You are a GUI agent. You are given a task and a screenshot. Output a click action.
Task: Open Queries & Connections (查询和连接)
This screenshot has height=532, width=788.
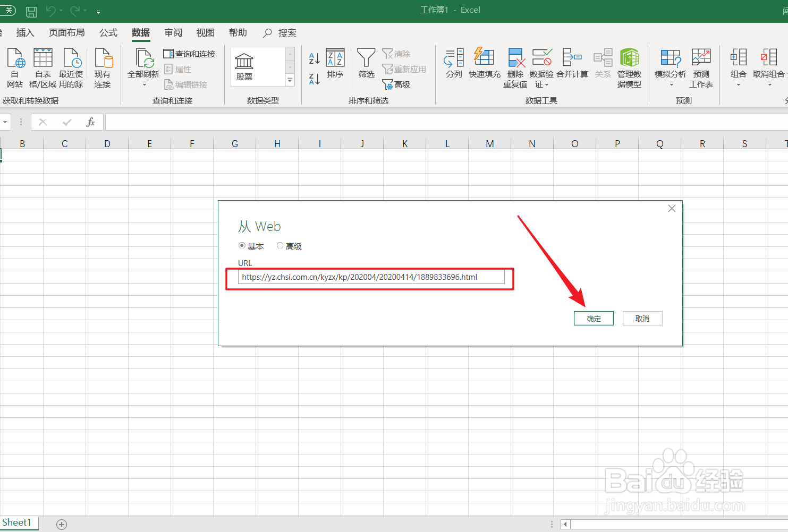(189, 54)
